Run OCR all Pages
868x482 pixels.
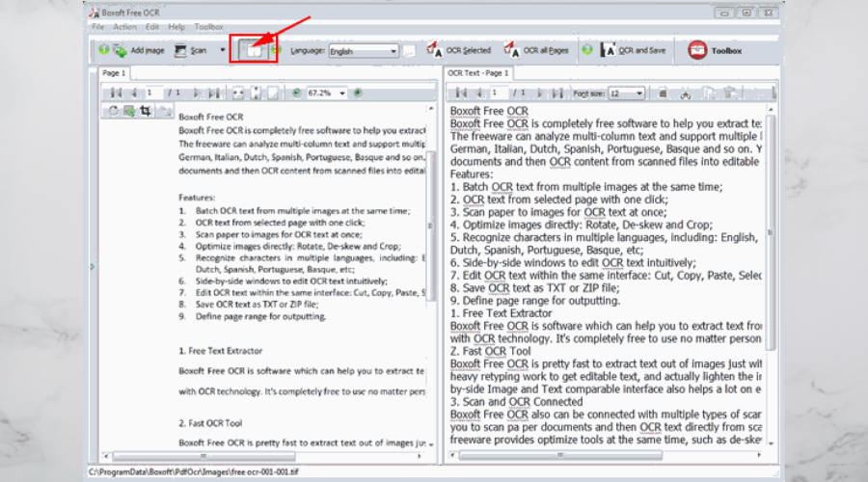[536, 50]
